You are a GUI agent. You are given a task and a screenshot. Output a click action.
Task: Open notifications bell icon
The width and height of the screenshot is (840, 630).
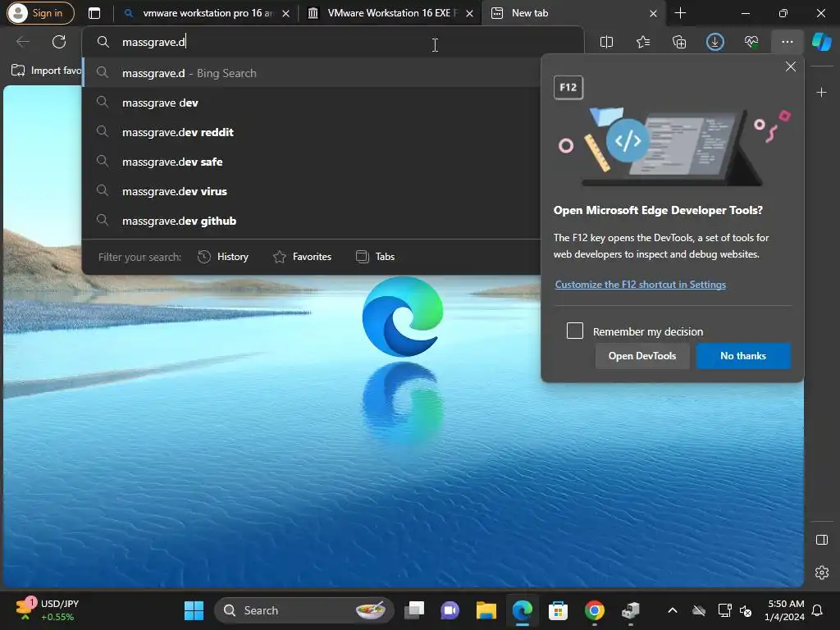point(818,610)
